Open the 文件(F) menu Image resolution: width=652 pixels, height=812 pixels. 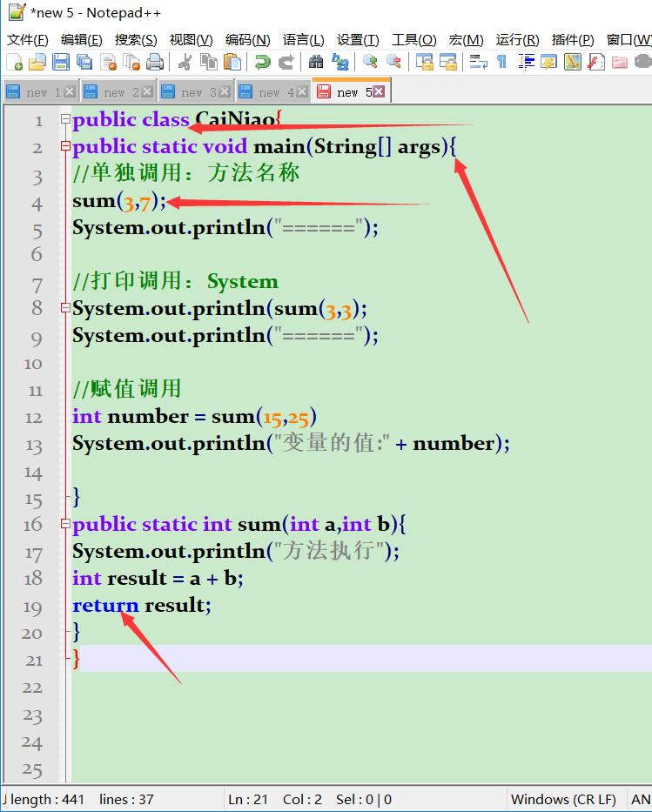28,40
